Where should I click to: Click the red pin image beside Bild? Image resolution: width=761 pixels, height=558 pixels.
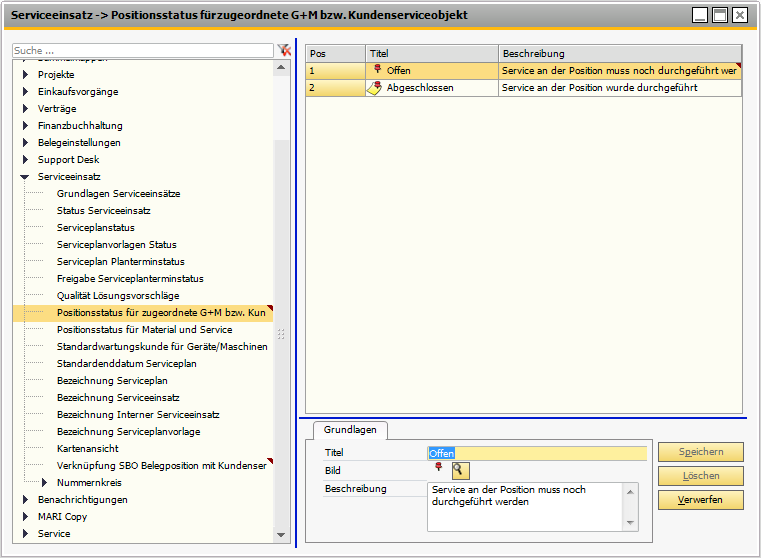438,469
